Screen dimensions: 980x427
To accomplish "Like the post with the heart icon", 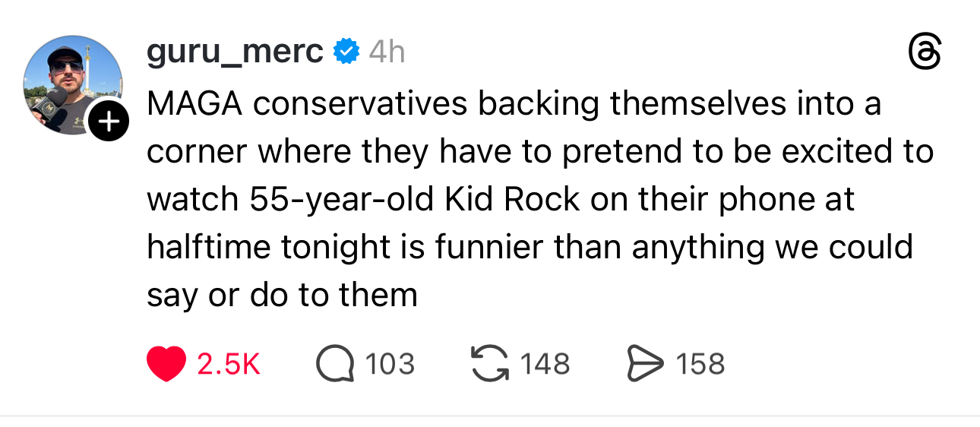I will click(166, 364).
